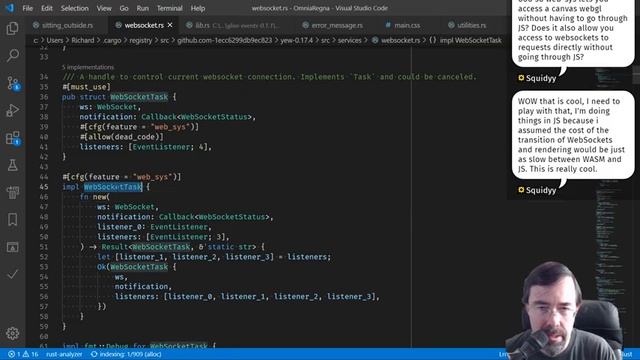This screenshot has height=360, width=640.
Task: Open the Search view in activity bar
Action: pyautogui.click(x=12, y=55)
